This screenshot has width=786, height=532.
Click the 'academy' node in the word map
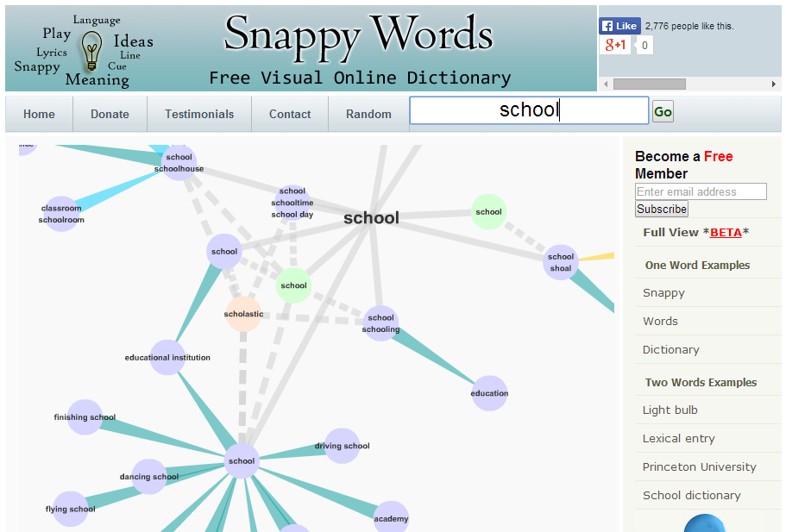391,518
